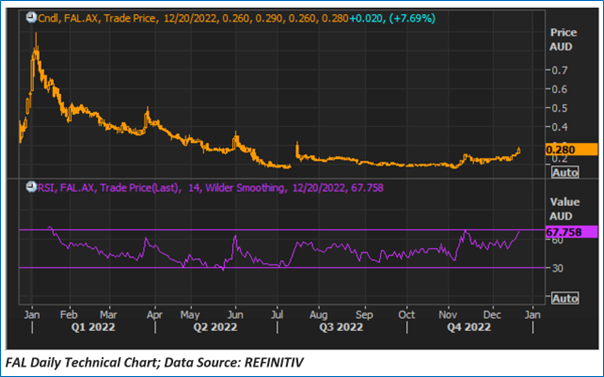This screenshot has height=377, width=604.
Task: Click the Auto button on the price axis
Action: [x=565, y=172]
